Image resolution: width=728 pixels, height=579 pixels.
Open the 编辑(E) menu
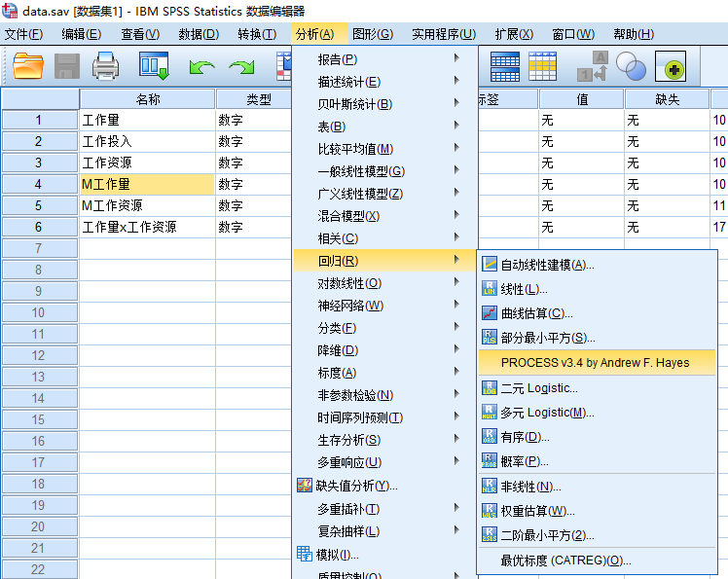point(81,34)
